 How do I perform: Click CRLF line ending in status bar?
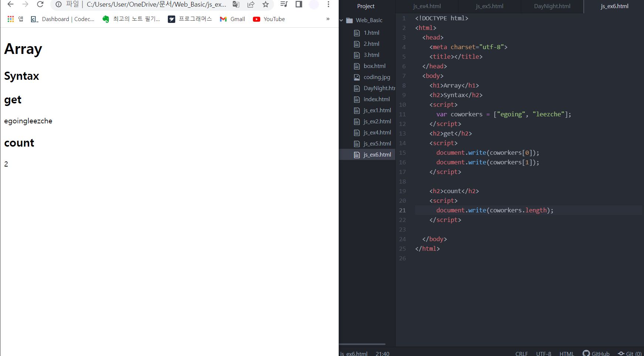[x=522, y=353]
